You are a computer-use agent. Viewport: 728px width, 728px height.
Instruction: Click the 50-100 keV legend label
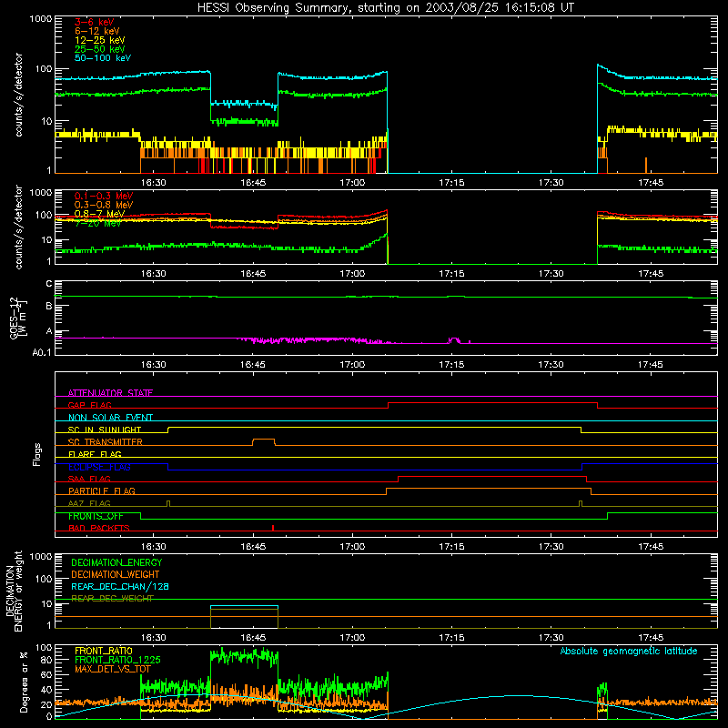(x=103, y=58)
